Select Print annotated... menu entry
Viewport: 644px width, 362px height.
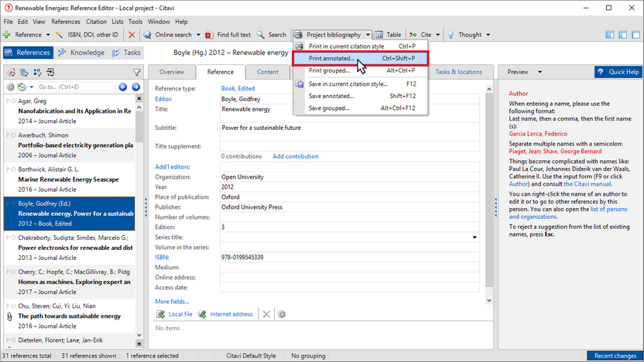tap(361, 58)
